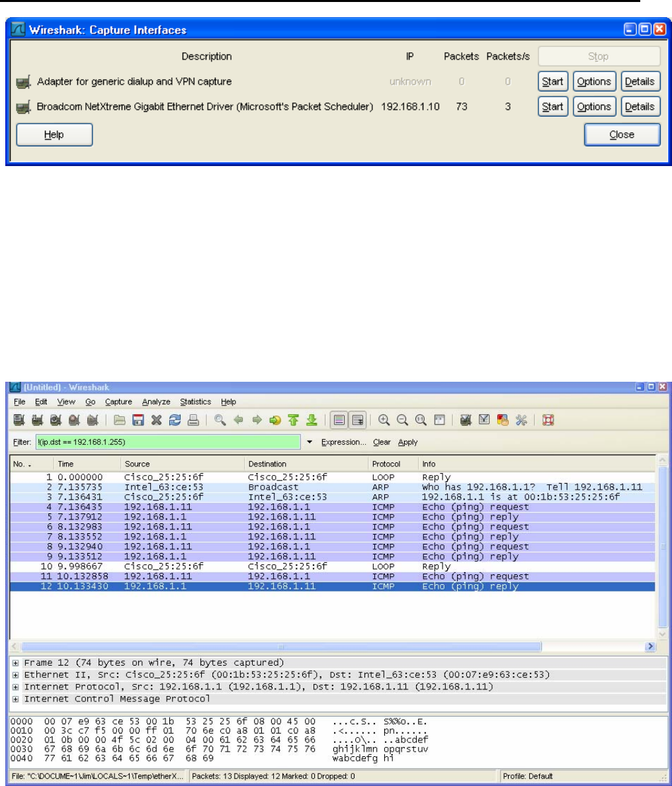Zoom in on packet text

pyautogui.click(x=384, y=420)
